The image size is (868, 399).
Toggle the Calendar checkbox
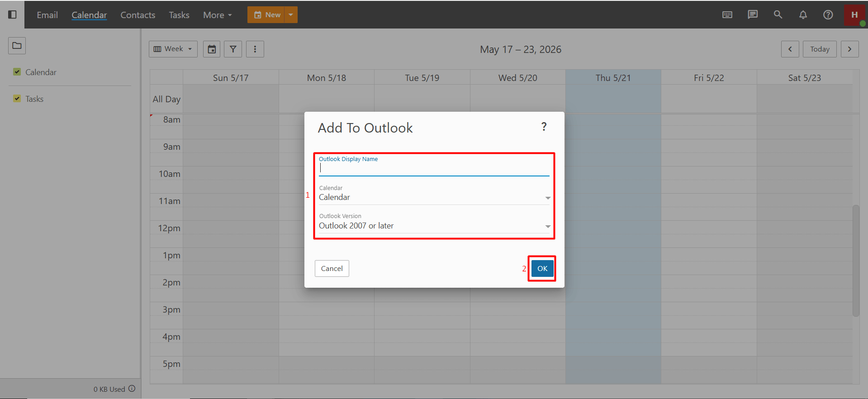tap(17, 71)
